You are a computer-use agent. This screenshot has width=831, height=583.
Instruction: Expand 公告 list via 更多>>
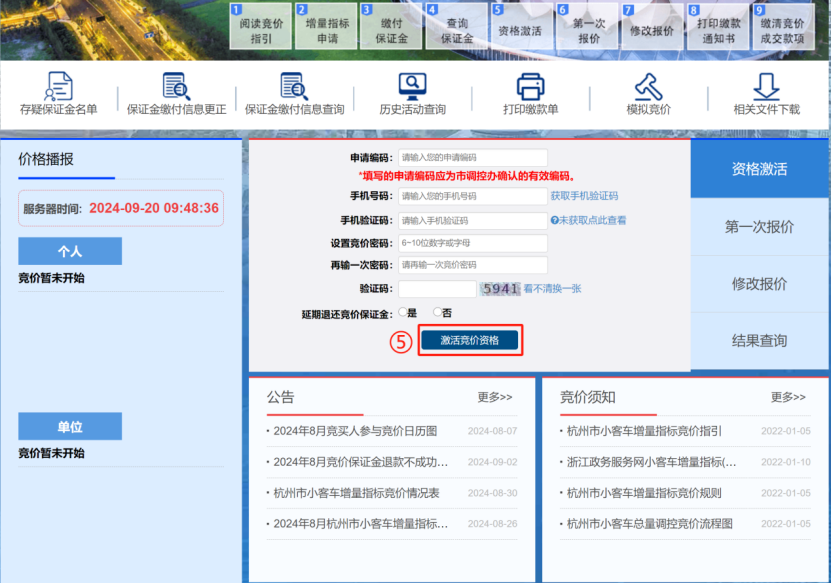point(494,397)
